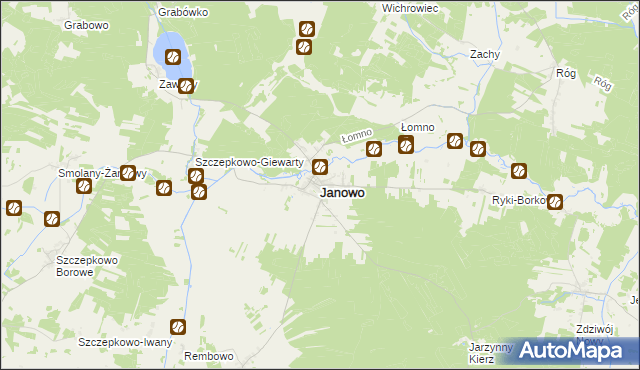Select the Zachy village label
This screenshot has height=370, width=640.
[485, 54]
